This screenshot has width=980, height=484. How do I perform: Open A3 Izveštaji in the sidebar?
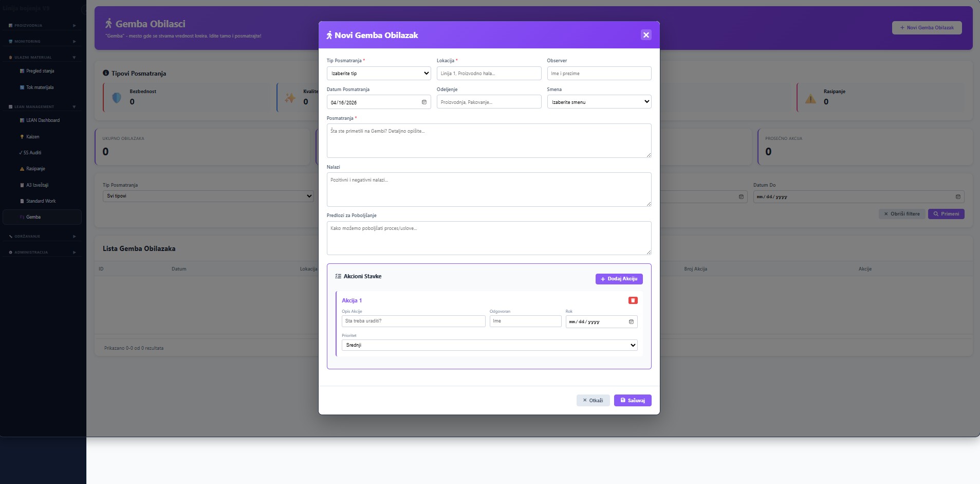point(42,185)
